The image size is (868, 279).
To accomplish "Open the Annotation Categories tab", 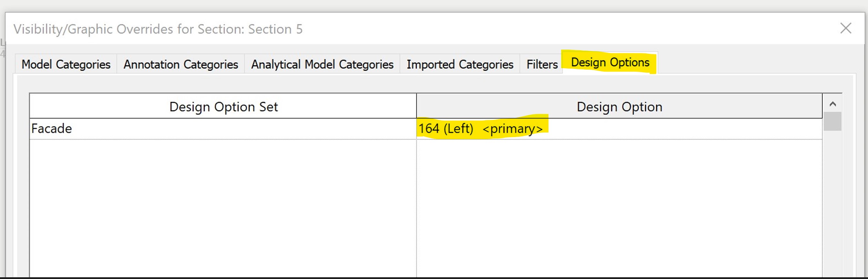I will [x=181, y=64].
